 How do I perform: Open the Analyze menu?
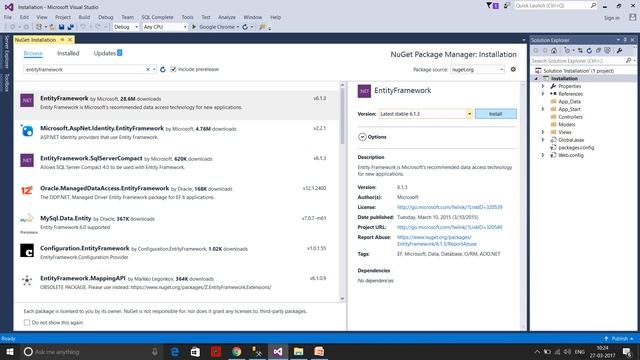(227, 17)
